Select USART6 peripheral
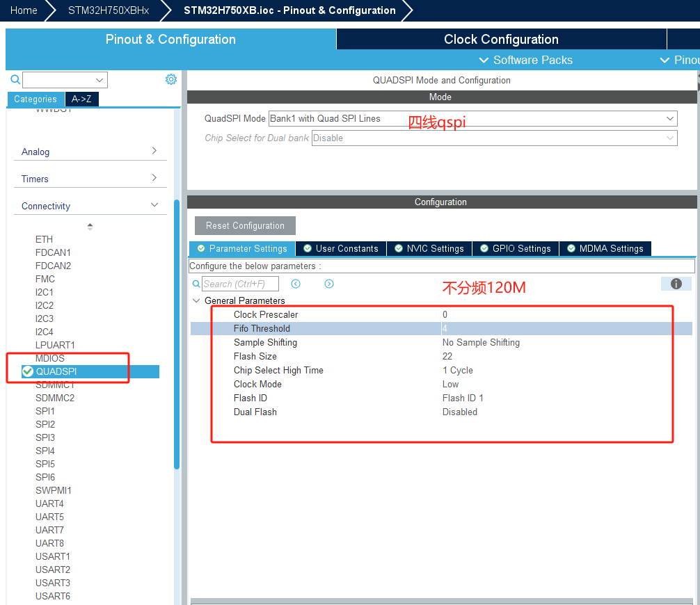Viewport: 700px width, 605px height. pyautogui.click(x=53, y=596)
